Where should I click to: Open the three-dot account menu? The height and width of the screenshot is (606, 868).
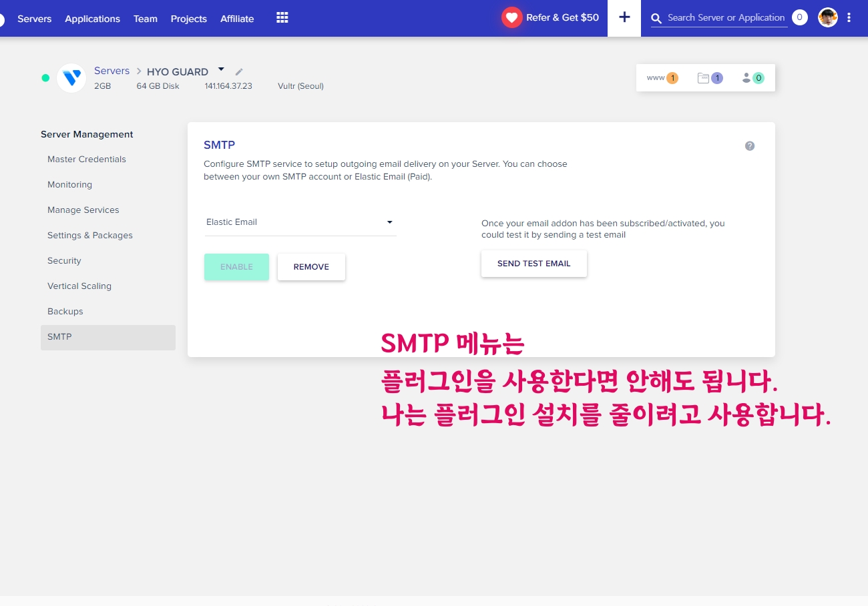click(x=849, y=18)
